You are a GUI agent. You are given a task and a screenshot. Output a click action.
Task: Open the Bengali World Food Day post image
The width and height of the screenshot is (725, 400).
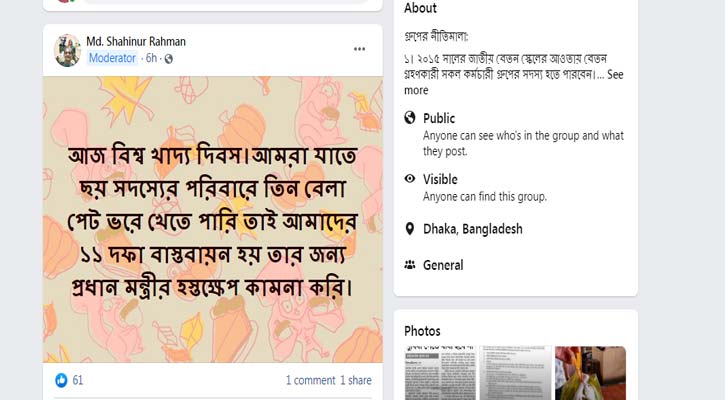[x=213, y=219]
